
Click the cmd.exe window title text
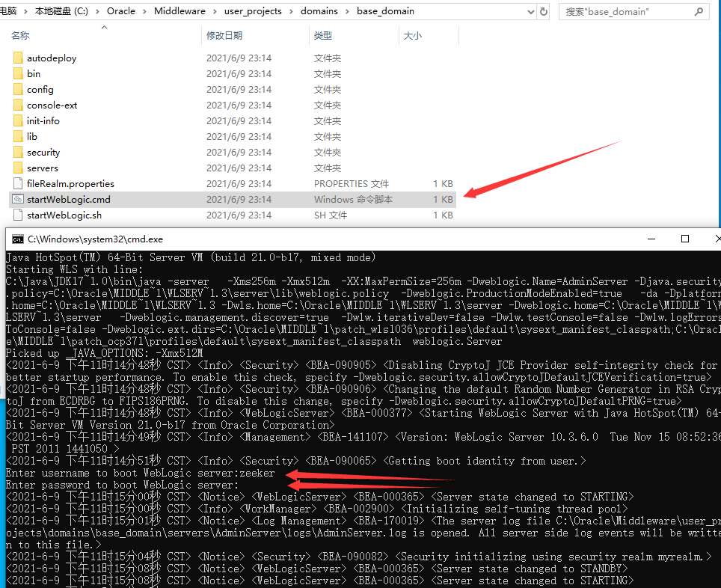click(x=95, y=239)
